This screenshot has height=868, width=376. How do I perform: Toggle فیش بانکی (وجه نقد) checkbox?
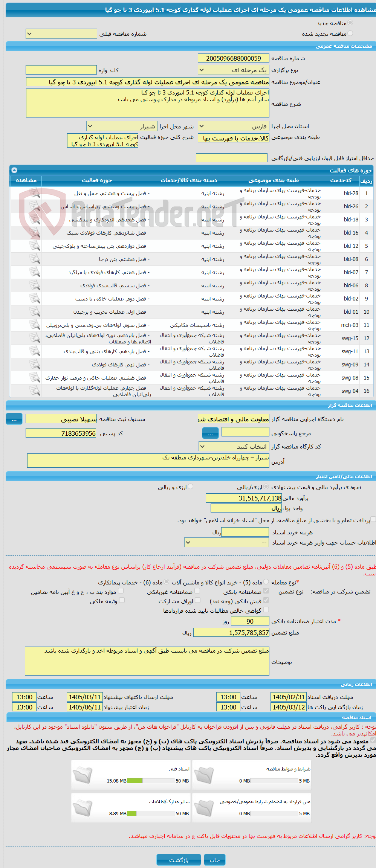click(x=266, y=600)
